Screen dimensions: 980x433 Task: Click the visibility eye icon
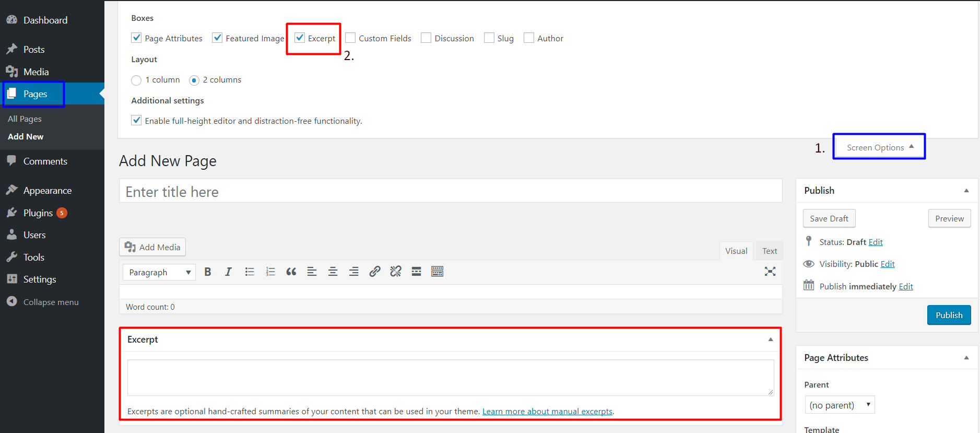809,264
